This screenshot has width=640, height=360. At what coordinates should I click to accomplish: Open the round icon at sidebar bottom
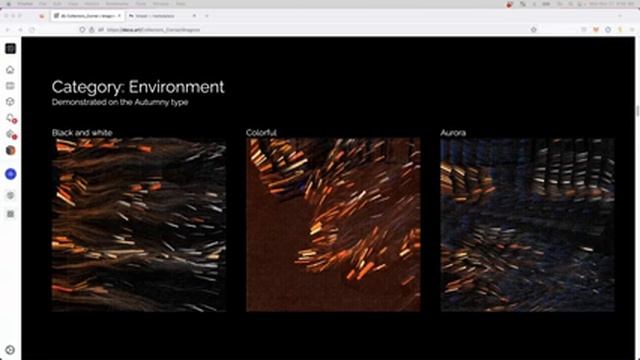point(10,350)
